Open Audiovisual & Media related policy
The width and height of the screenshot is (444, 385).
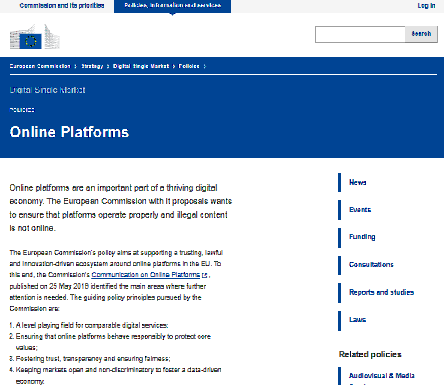coord(382,376)
